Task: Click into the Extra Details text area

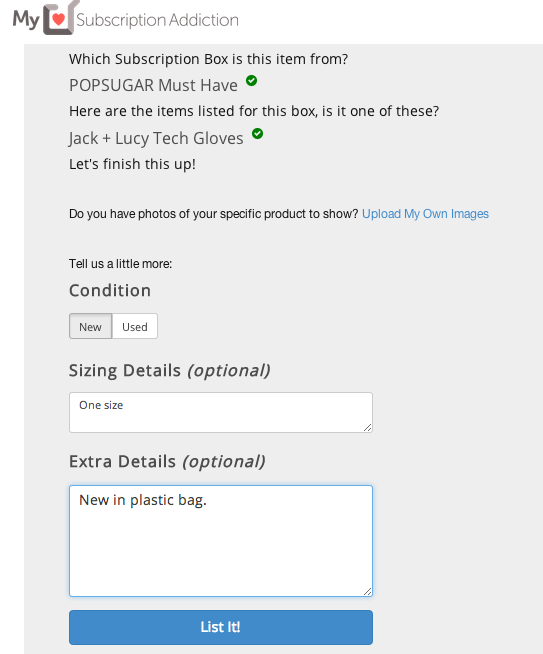Action: pyautogui.click(x=221, y=541)
